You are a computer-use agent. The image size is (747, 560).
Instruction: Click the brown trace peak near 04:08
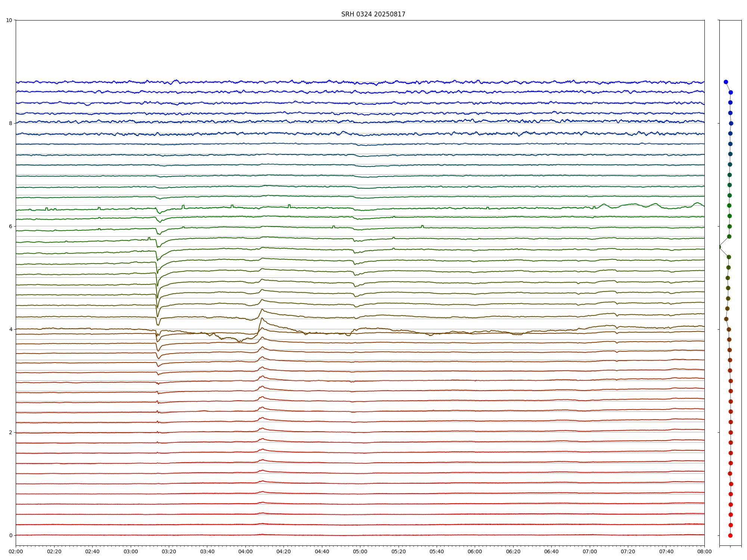tap(262, 319)
